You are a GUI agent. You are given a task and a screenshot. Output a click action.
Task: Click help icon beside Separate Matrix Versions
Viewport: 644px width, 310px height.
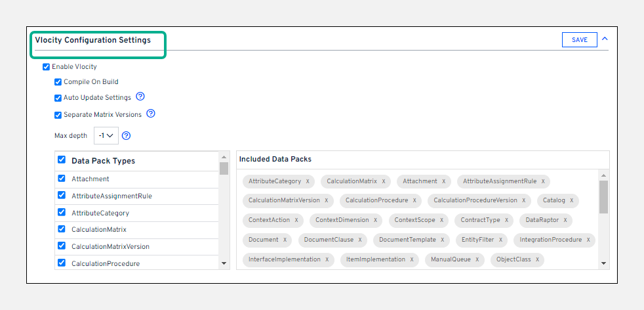pyautogui.click(x=150, y=114)
